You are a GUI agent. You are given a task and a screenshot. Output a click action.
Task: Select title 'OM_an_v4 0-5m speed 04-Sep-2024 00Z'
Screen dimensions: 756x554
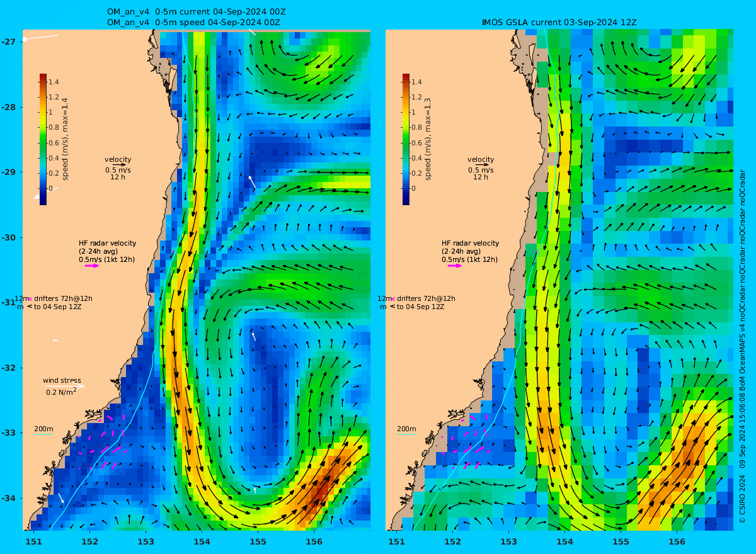tap(194, 22)
